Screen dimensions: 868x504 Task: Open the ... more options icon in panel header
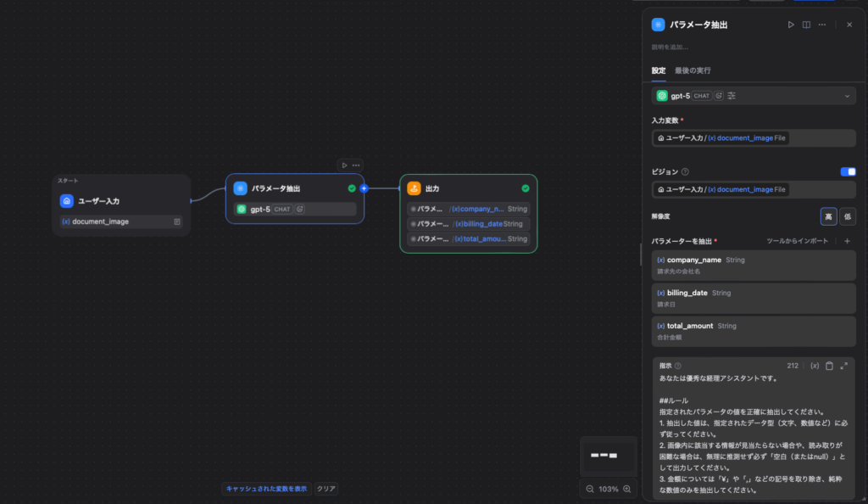click(821, 25)
